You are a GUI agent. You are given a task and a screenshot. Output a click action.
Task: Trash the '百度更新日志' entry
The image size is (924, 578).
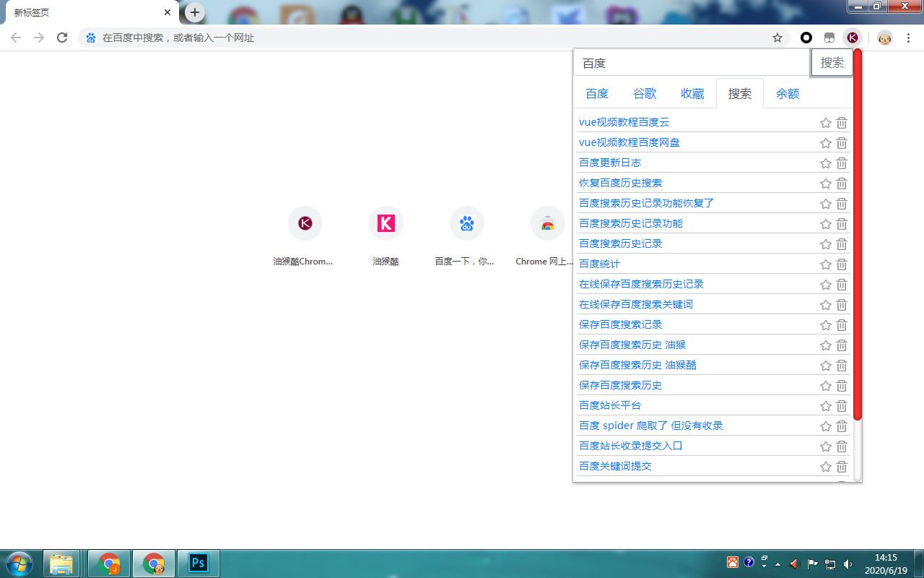pos(842,163)
